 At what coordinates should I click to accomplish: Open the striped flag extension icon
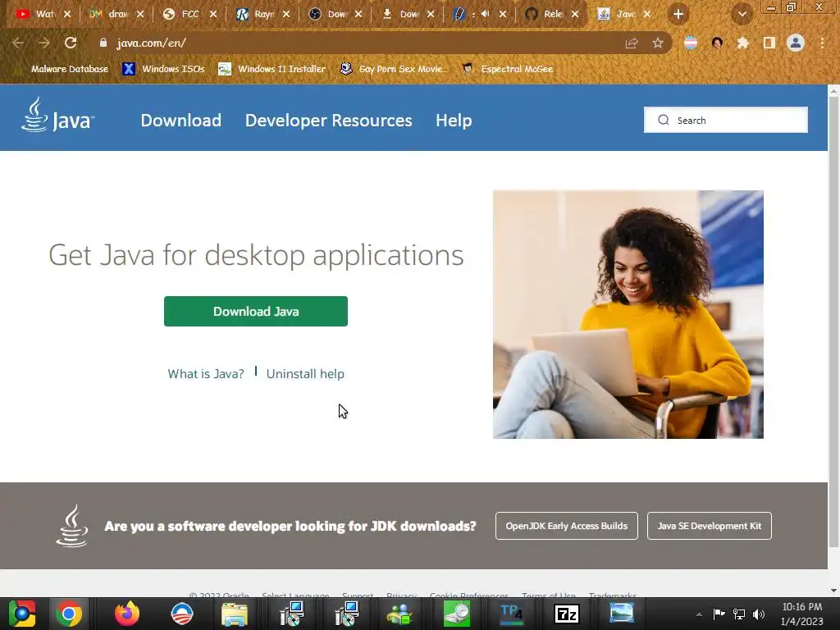(691, 43)
